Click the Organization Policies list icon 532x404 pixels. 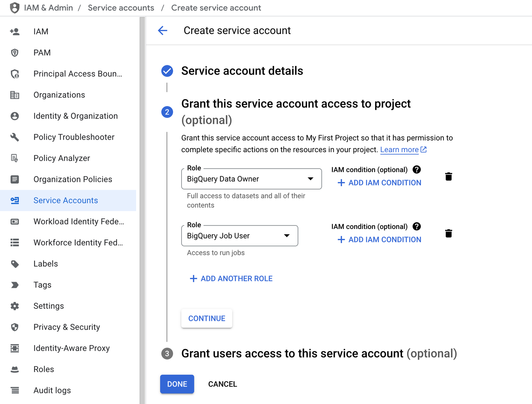pos(14,179)
